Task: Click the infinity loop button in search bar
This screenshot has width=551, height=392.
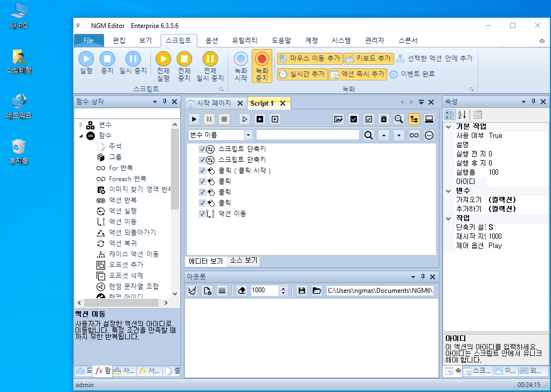Action: [414, 135]
